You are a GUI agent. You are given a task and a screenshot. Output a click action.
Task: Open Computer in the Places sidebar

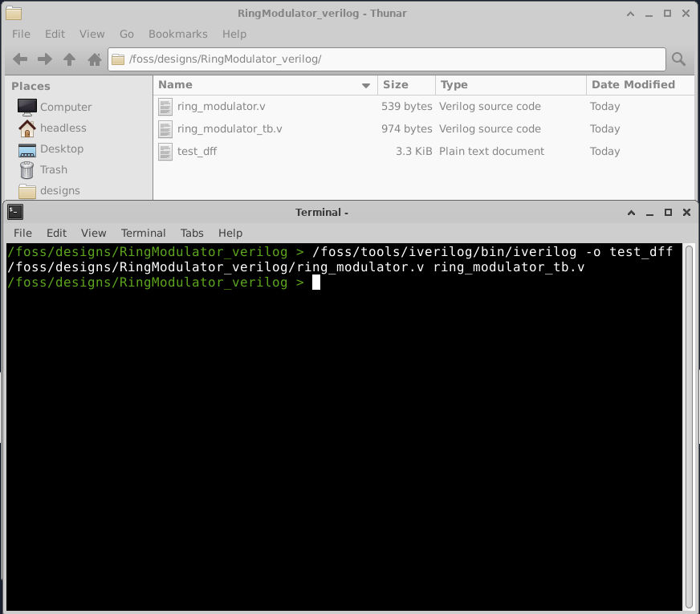65,107
